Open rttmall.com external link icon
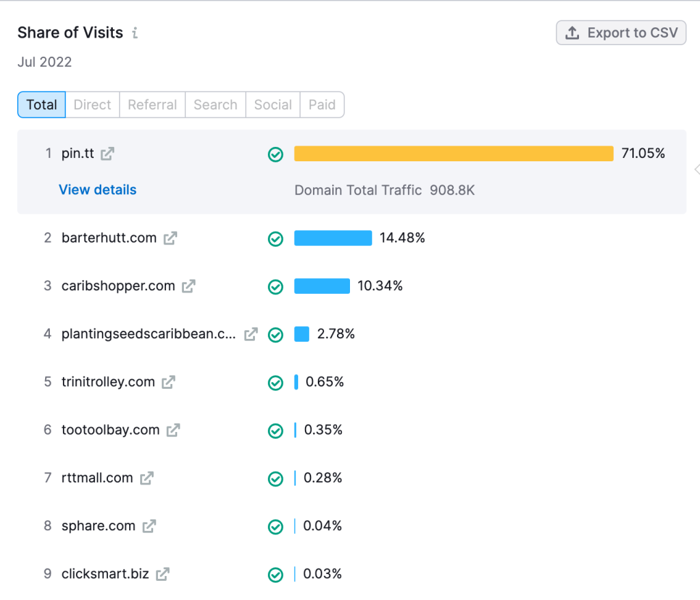 [146, 478]
